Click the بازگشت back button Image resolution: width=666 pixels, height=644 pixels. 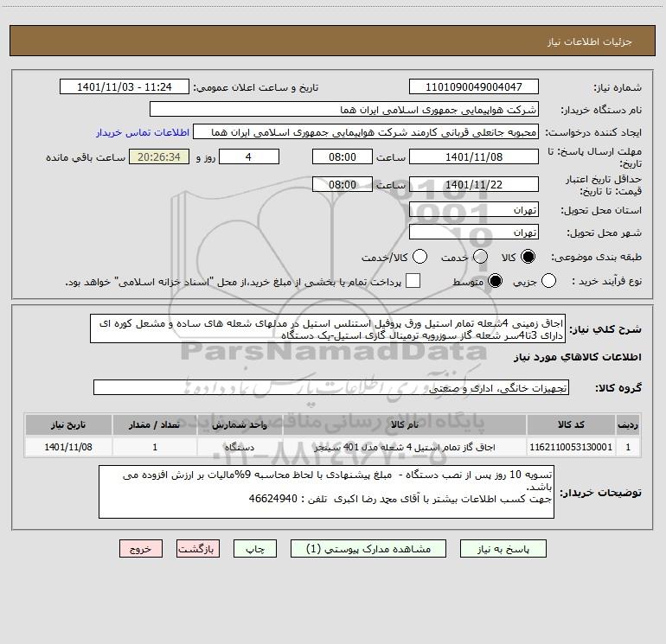198,549
